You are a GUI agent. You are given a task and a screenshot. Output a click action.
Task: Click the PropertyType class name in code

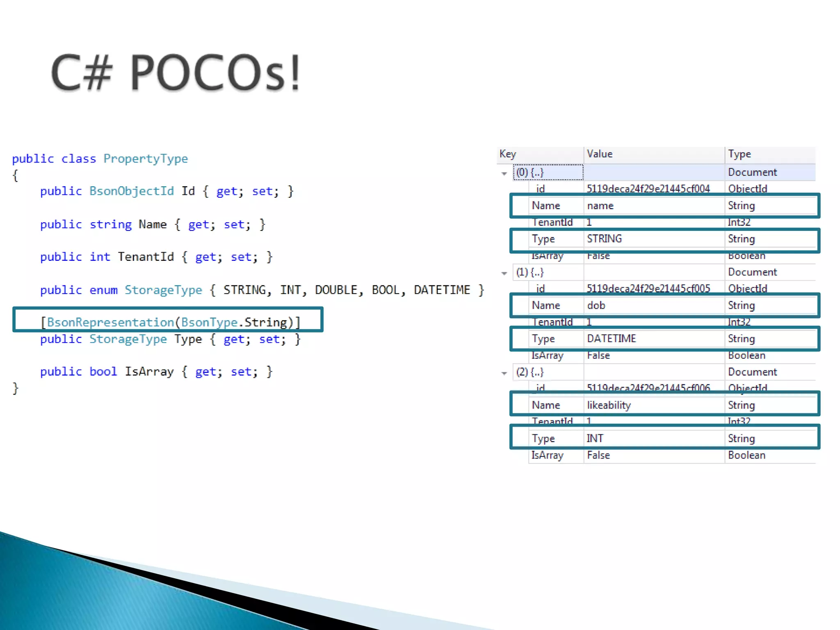pyautogui.click(x=145, y=159)
